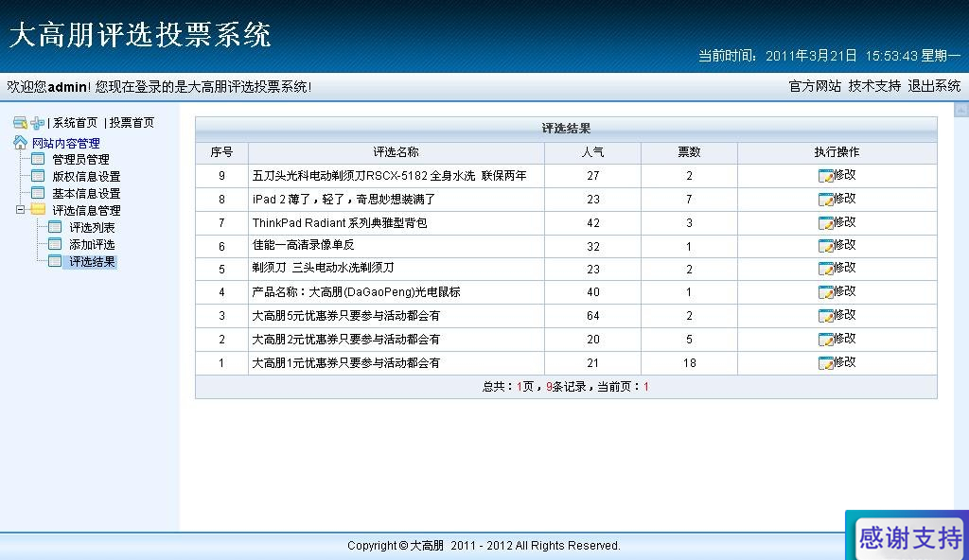The image size is (969, 560).
Task: Click 修改 text for ThinkPad Radiant row
Action: click(845, 222)
